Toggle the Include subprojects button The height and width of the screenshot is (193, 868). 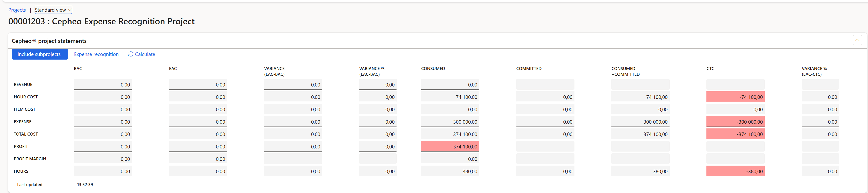tap(40, 54)
